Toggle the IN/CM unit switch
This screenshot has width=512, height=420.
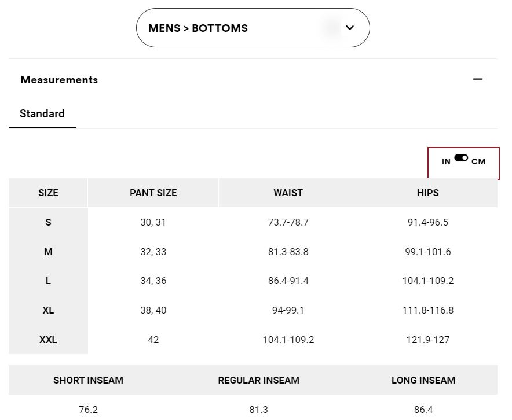461,158
